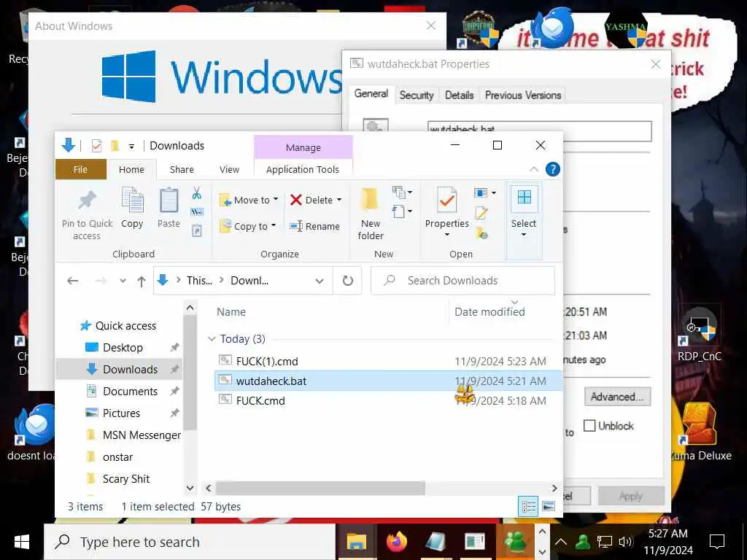Image resolution: width=747 pixels, height=560 pixels.
Task: Click the taskbar search box
Action: [x=190, y=542]
